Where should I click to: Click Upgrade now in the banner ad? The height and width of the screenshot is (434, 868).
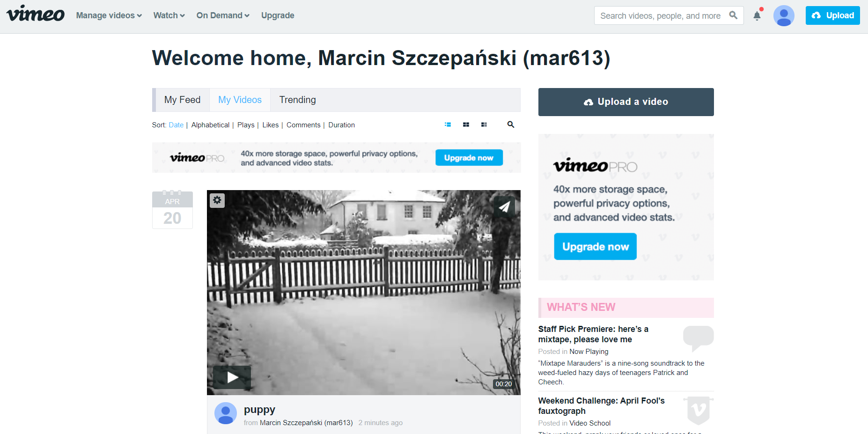tap(469, 158)
